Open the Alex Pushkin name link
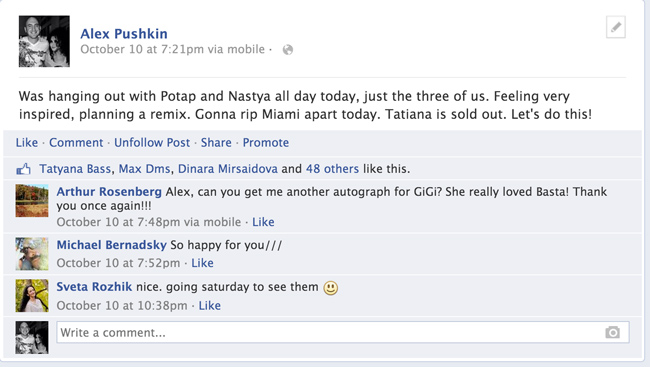This screenshot has height=367, width=650. 124,34
